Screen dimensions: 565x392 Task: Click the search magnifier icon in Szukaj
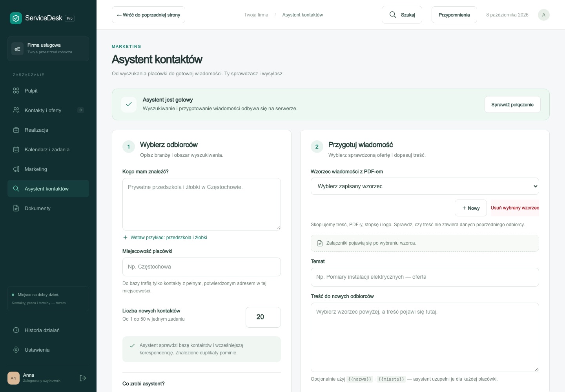[x=393, y=15]
